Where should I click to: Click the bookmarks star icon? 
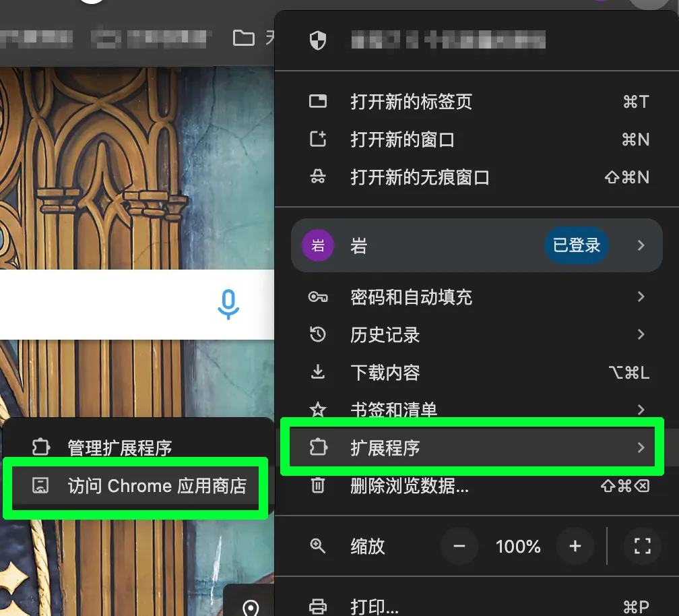[x=318, y=409]
